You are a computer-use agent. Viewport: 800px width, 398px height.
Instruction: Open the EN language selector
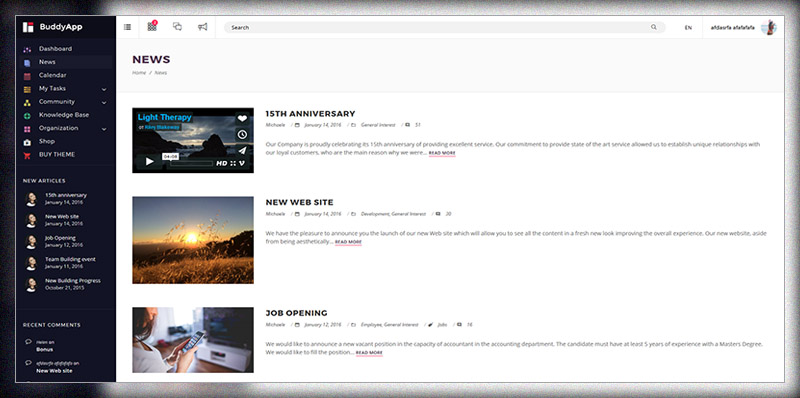pos(688,28)
